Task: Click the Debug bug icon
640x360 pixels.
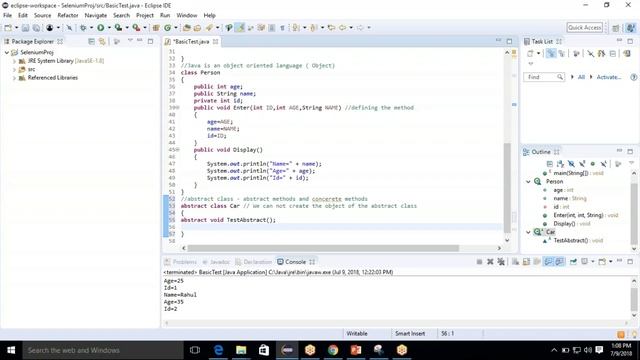Action: click(83, 28)
